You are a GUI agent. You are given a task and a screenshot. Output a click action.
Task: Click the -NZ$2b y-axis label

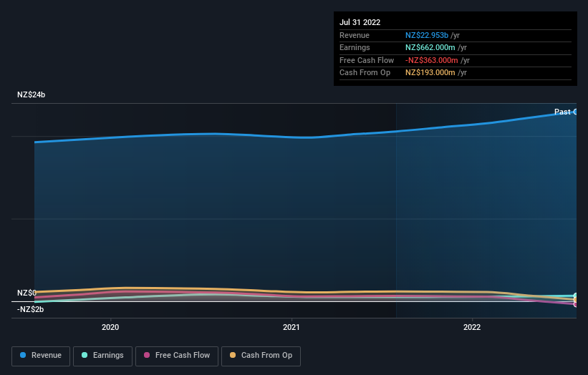point(30,309)
